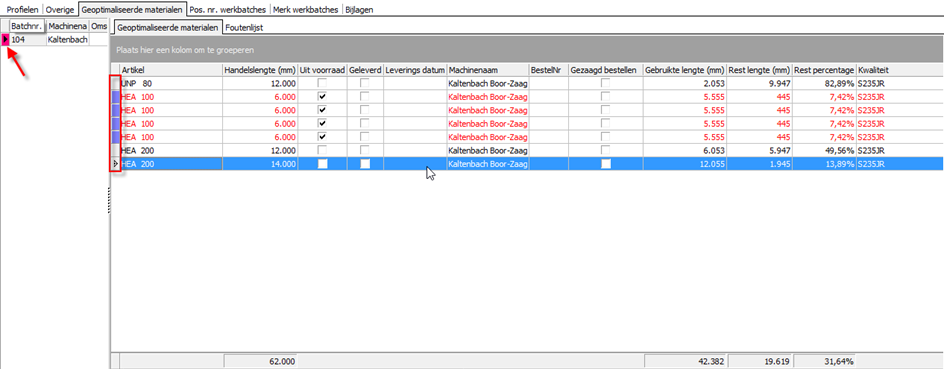
Task: Click the row indicator beside UNP 80
Action: pyautogui.click(x=116, y=83)
